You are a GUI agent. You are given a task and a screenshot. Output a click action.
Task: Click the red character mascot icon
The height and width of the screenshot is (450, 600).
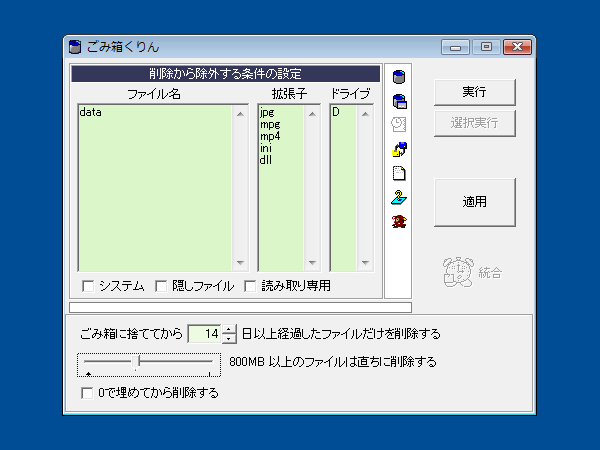pos(399,222)
